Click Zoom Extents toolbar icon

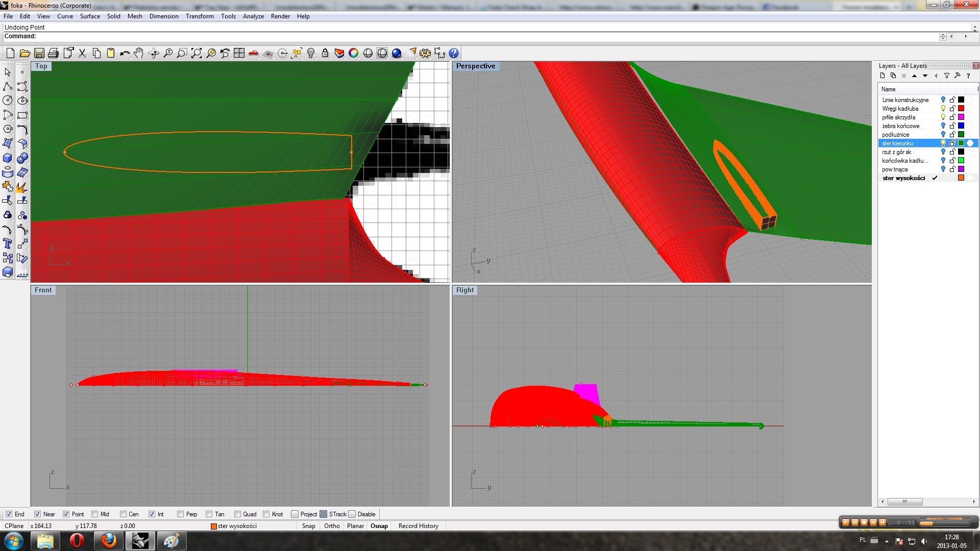coord(197,53)
